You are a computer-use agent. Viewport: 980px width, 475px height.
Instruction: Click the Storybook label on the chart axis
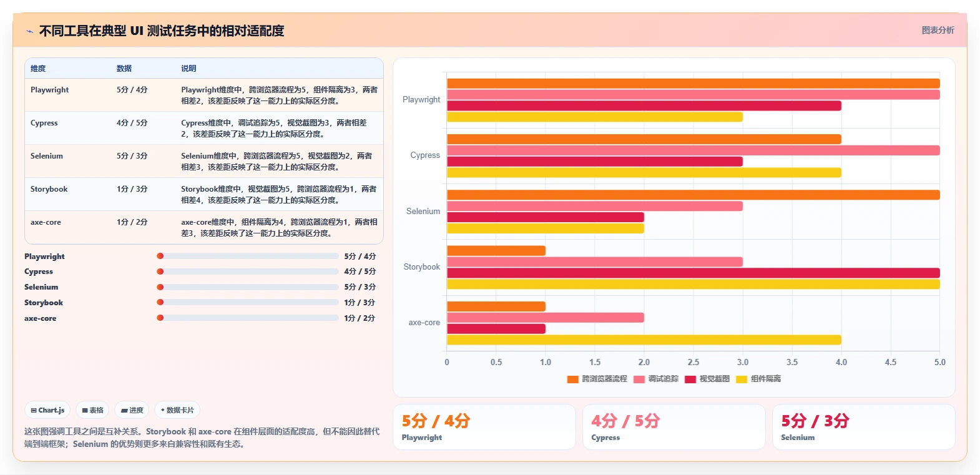click(x=422, y=267)
